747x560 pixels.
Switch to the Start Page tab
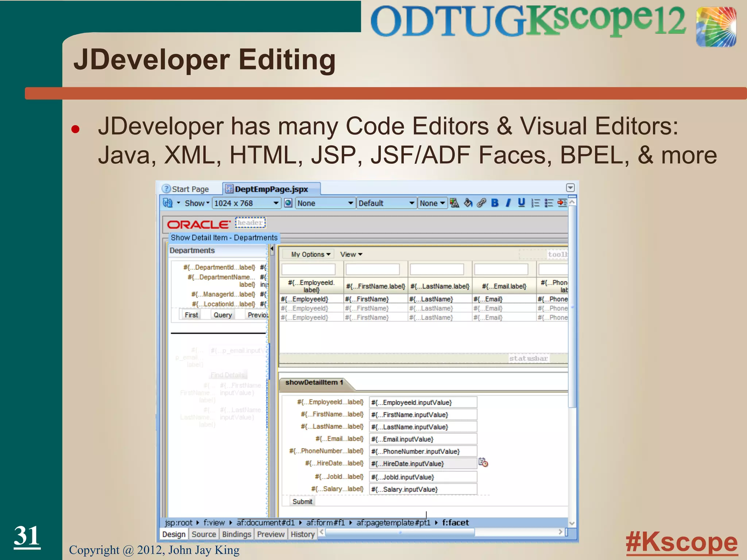point(186,189)
